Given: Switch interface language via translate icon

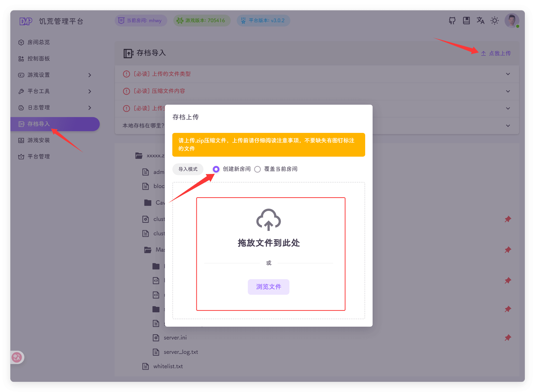Looking at the screenshot, I should (x=481, y=21).
